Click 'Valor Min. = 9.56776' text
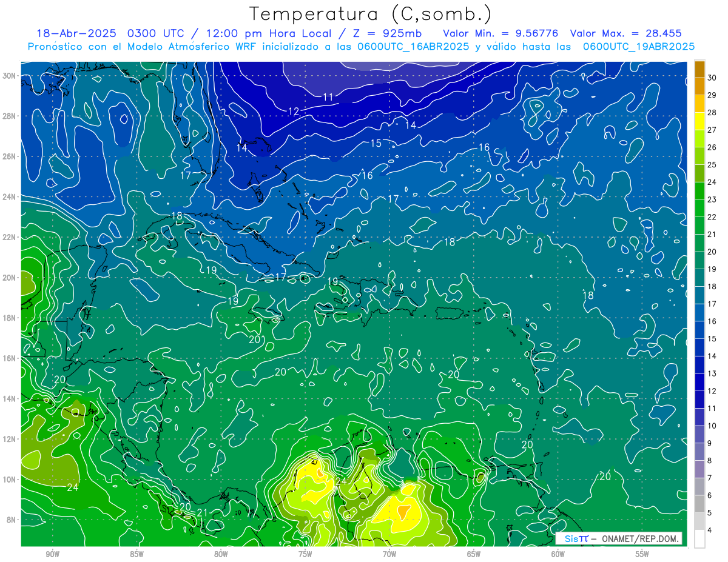Screen dimensions: 728x562 point(500,33)
